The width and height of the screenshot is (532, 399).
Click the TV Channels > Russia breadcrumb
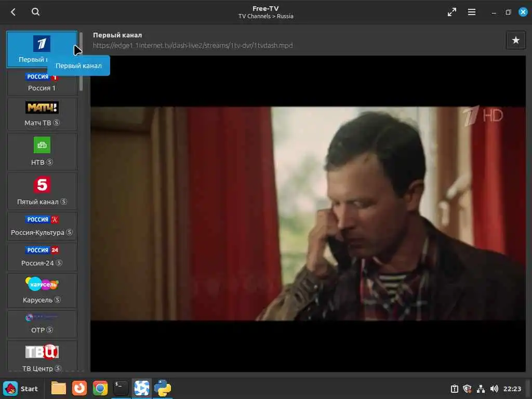(x=265, y=16)
